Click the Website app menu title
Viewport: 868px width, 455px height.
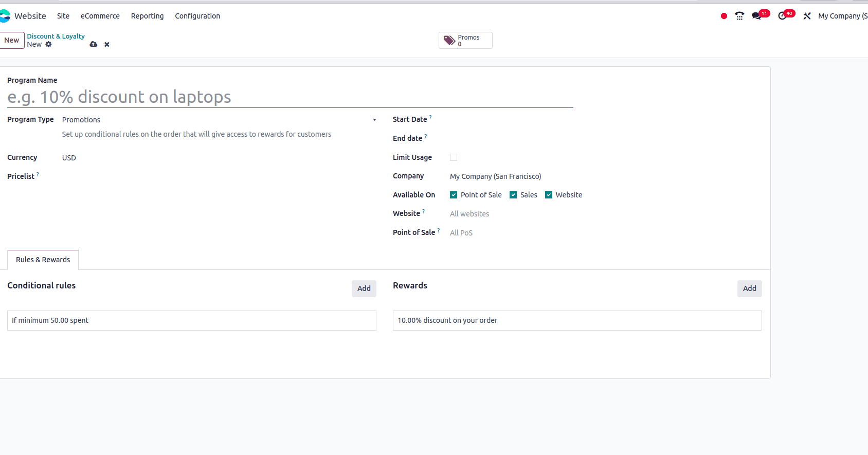pyautogui.click(x=30, y=16)
